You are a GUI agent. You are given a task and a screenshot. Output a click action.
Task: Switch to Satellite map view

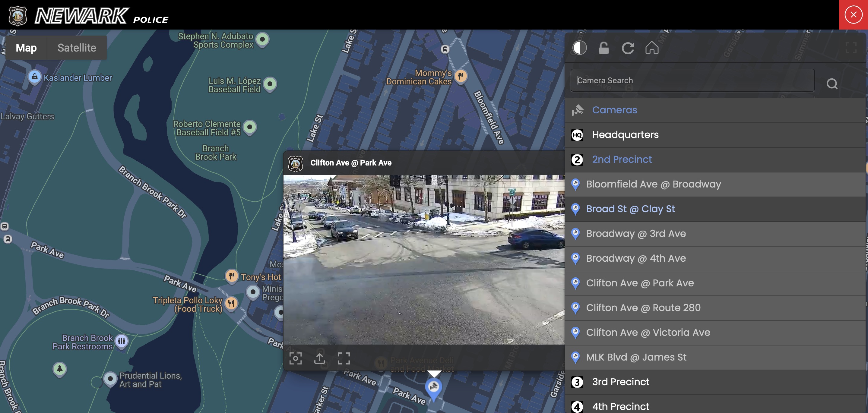click(x=77, y=48)
